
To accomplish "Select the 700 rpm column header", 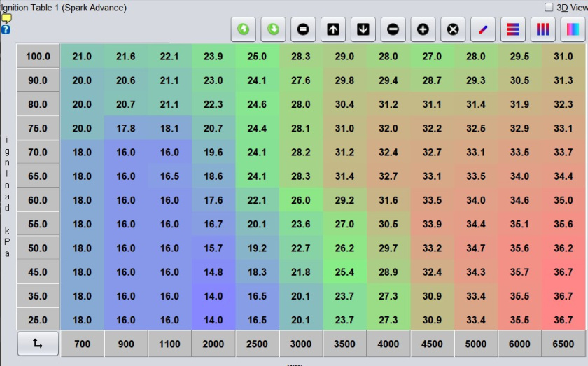I will 82,344.
